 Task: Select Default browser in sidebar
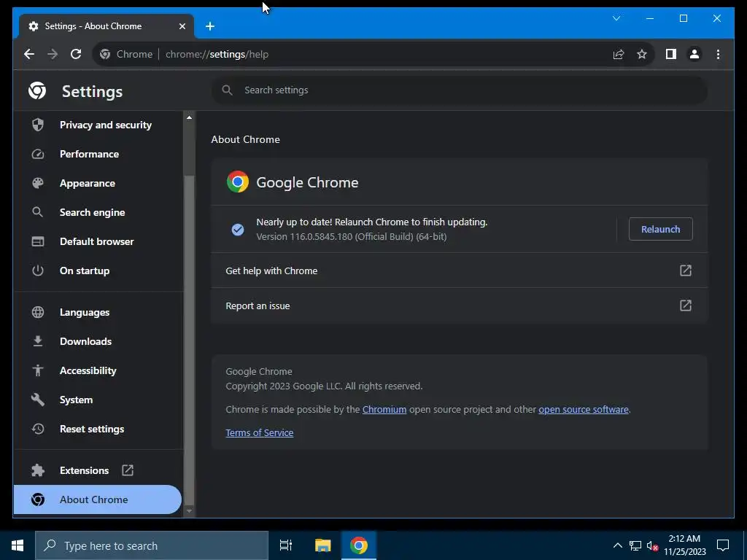pos(98,241)
